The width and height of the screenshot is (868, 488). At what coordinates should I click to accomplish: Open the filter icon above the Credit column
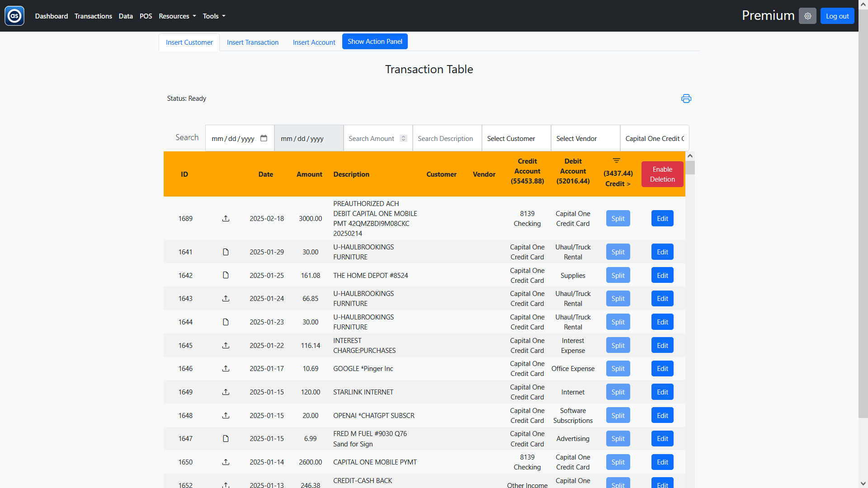617,160
